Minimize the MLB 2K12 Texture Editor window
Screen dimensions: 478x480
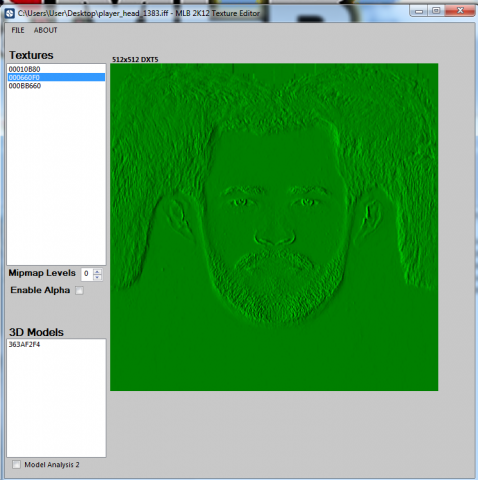tap(419, 11)
